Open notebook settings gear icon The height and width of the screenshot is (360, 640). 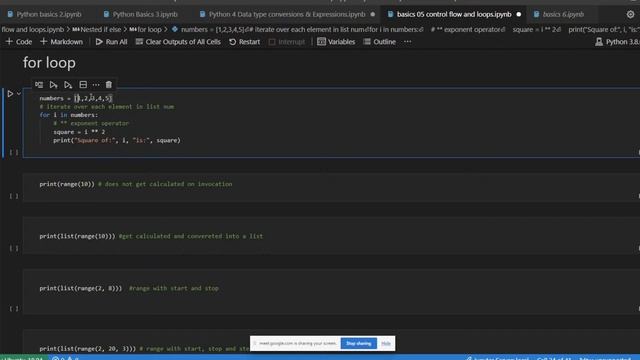point(630,14)
